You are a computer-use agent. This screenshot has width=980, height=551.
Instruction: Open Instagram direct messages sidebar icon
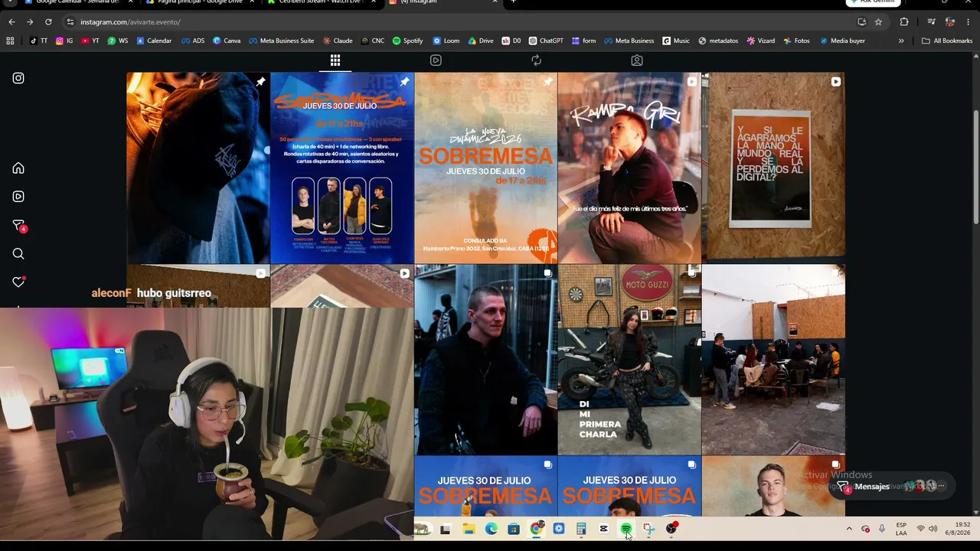18,226
